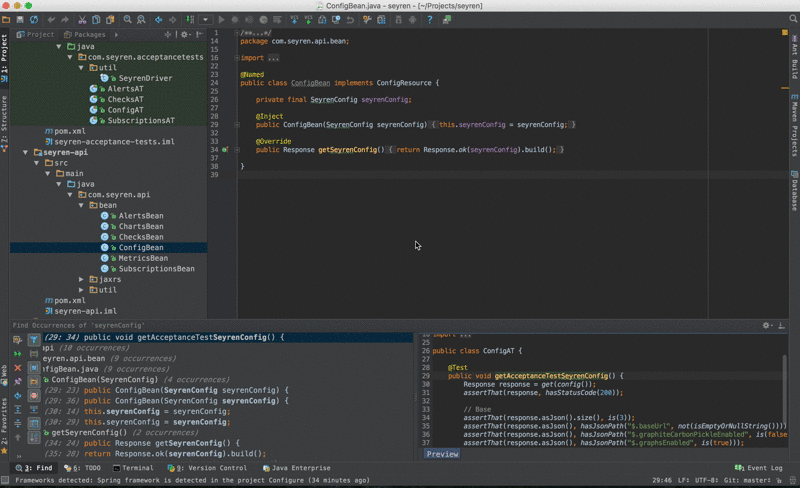Switch to the Packages view tab
The width and height of the screenshot is (800, 488).
[x=85, y=35]
